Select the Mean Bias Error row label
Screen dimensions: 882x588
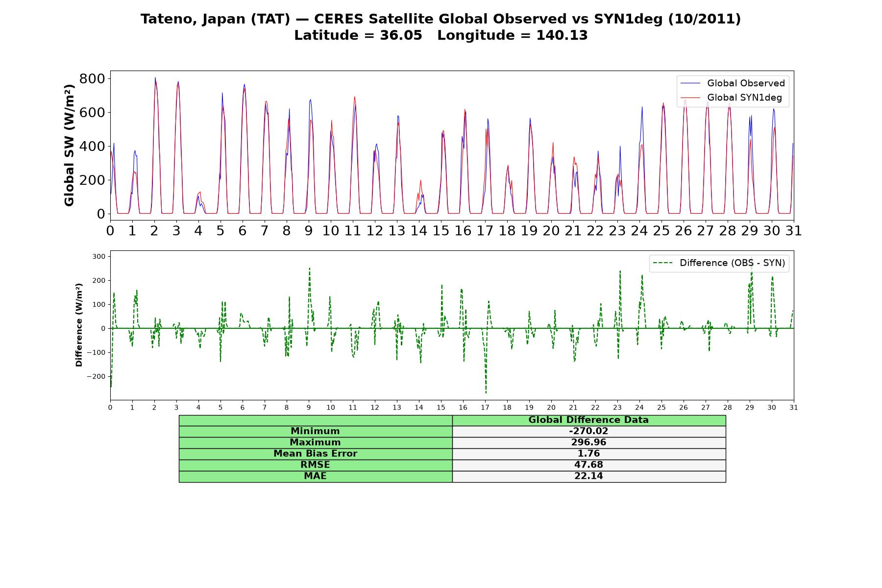pyautogui.click(x=316, y=454)
